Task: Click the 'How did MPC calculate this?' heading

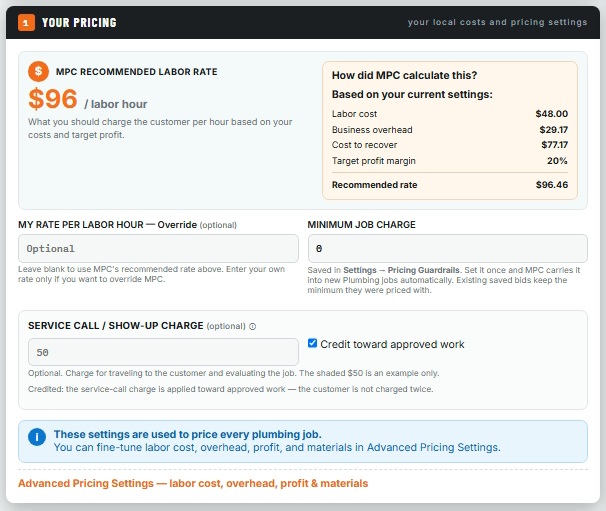Action: tap(404, 75)
